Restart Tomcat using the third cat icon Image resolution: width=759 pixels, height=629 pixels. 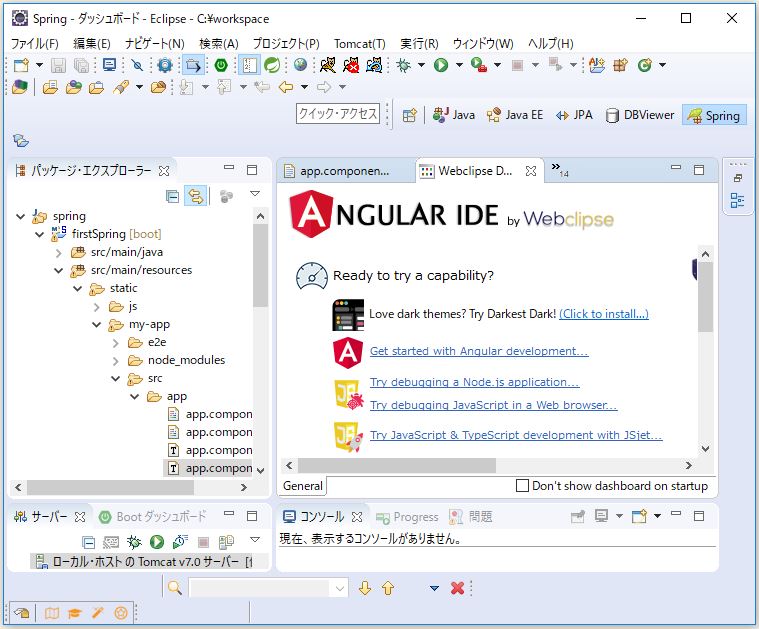click(x=374, y=65)
